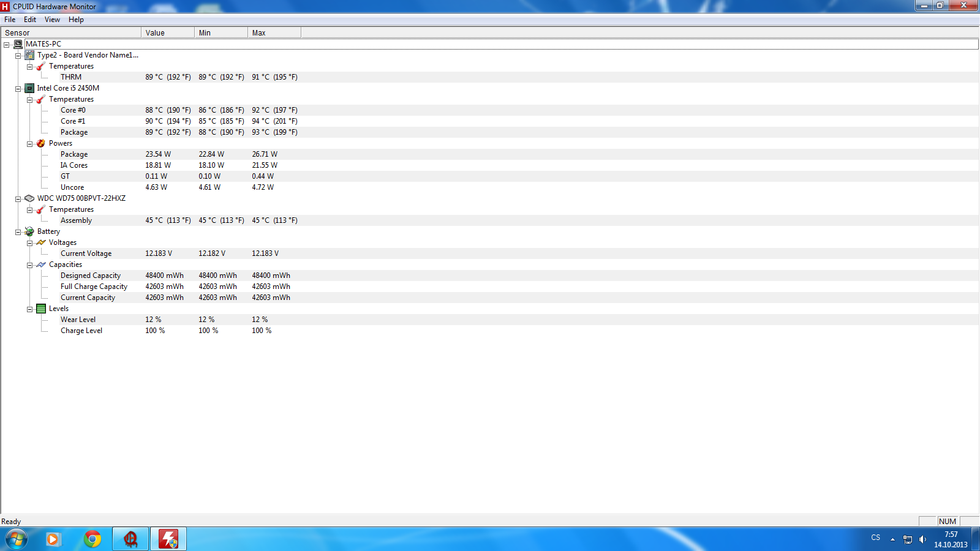The image size is (980, 551).
Task: Click the Sensor column header
Action: 71,33
